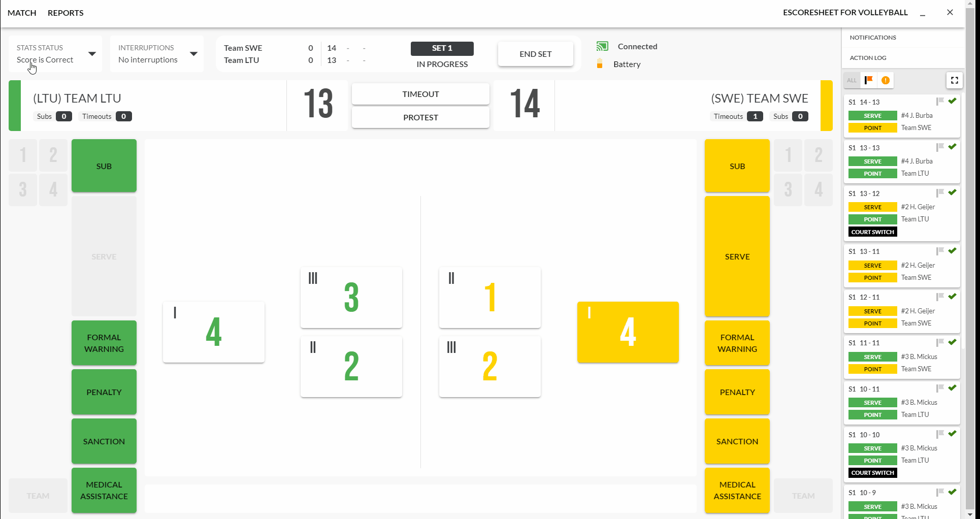Toggle flag on S1 11-11 entry
This screenshot has width=980, height=519.
pyautogui.click(x=940, y=342)
